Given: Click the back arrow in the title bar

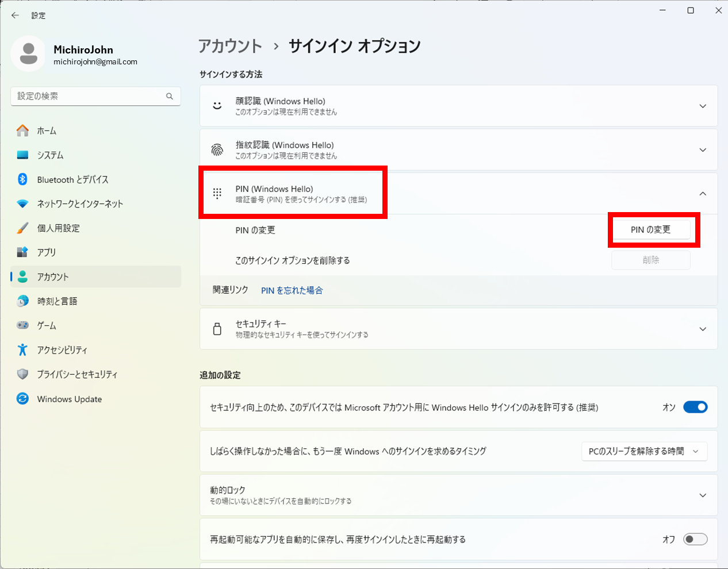Looking at the screenshot, I should [15, 16].
